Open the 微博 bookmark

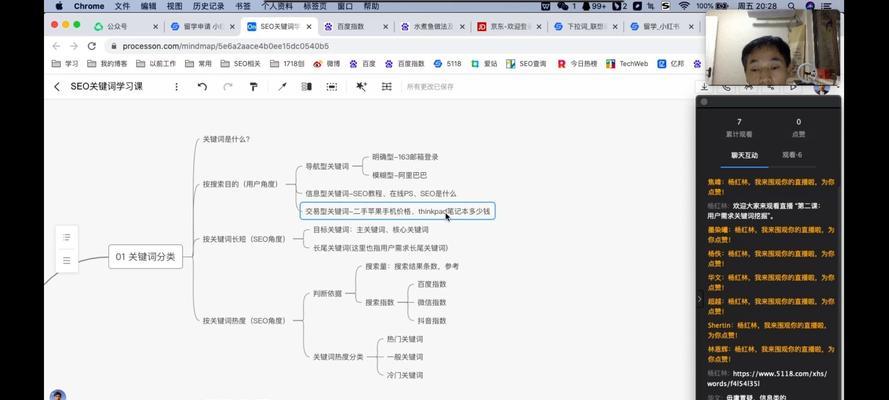(x=327, y=64)
